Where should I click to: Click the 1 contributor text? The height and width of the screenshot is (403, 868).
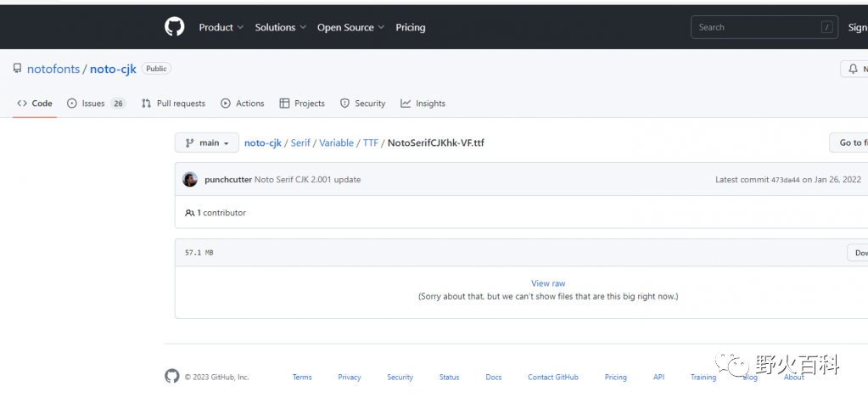point(221,213)
